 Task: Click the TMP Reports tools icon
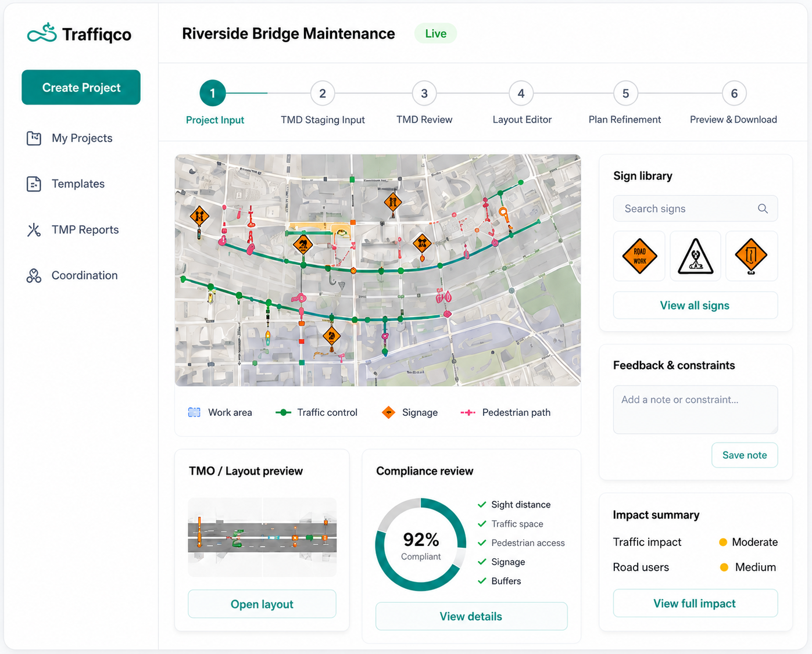34,230
